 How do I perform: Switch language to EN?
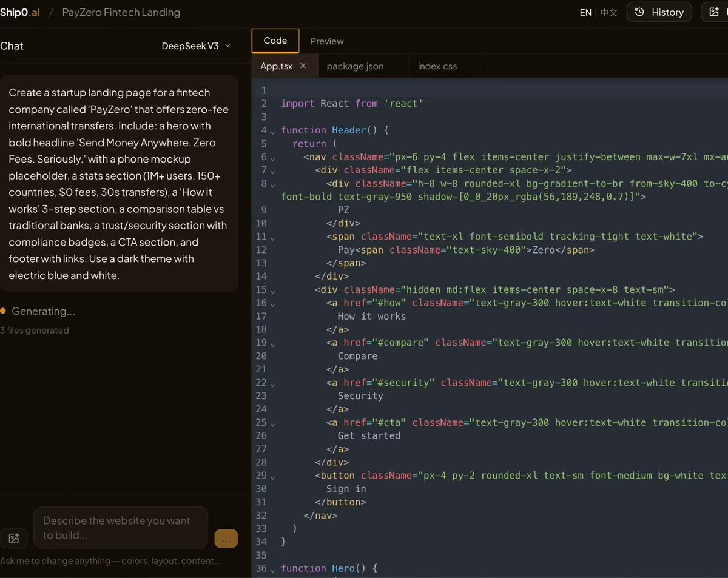(585, 12)
